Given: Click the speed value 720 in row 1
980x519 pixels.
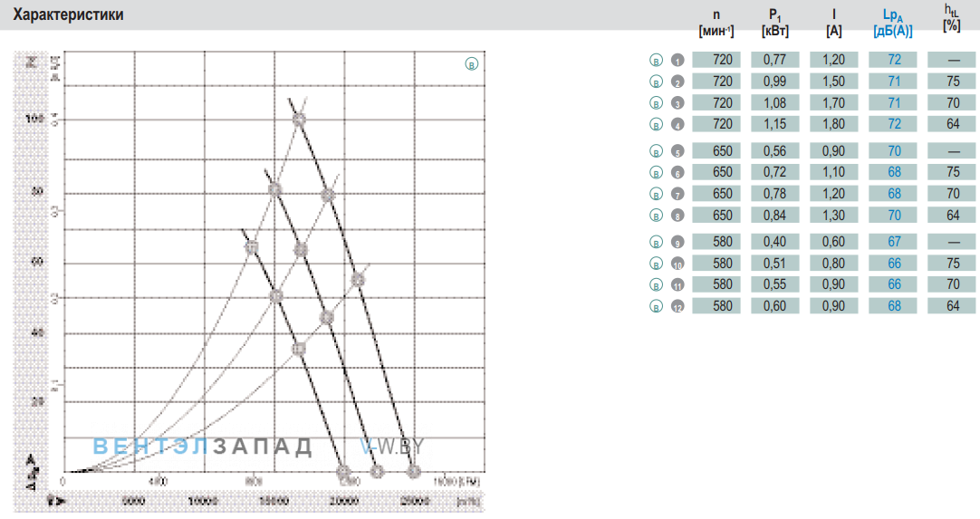Looking at the screenshot, I should click(716, 60).
